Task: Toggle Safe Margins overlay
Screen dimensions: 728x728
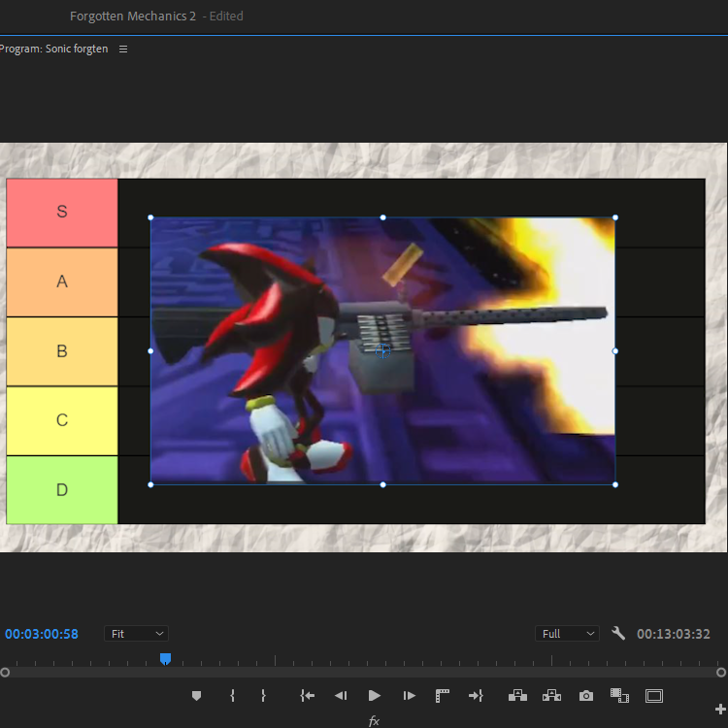Action: click(x=654, y=696)
